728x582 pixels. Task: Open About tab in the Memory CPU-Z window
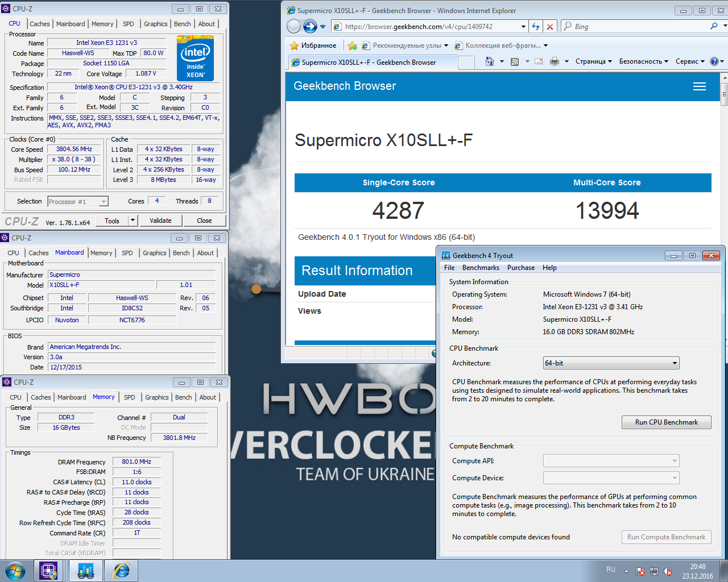(x=208, y=397)
